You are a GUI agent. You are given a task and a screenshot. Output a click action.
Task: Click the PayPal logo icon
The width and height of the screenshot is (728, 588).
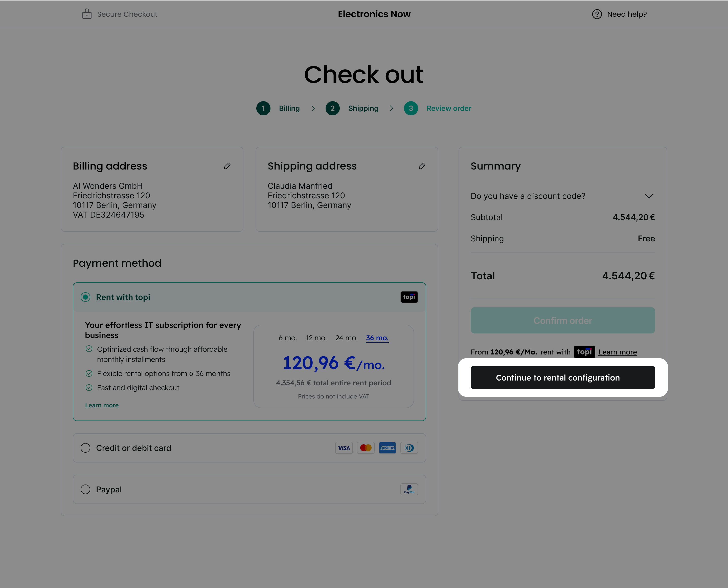pos(409,489)
